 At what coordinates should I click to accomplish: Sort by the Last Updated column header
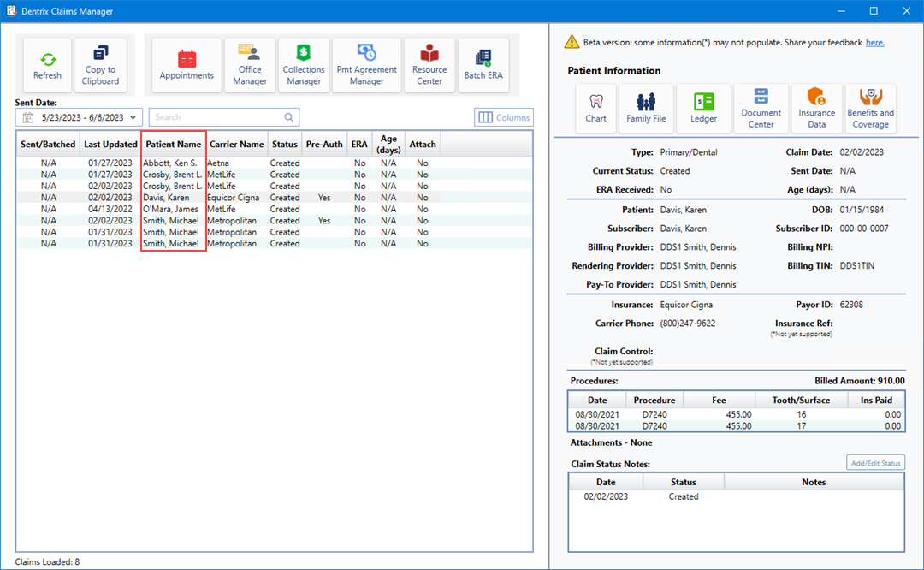point(110,145)
